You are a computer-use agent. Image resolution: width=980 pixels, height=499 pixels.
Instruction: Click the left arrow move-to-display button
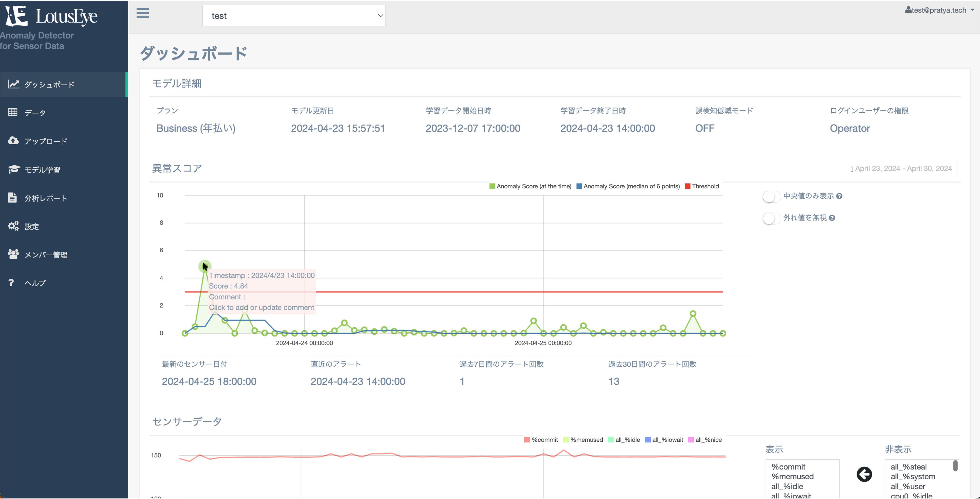click(x=864, y=474)
